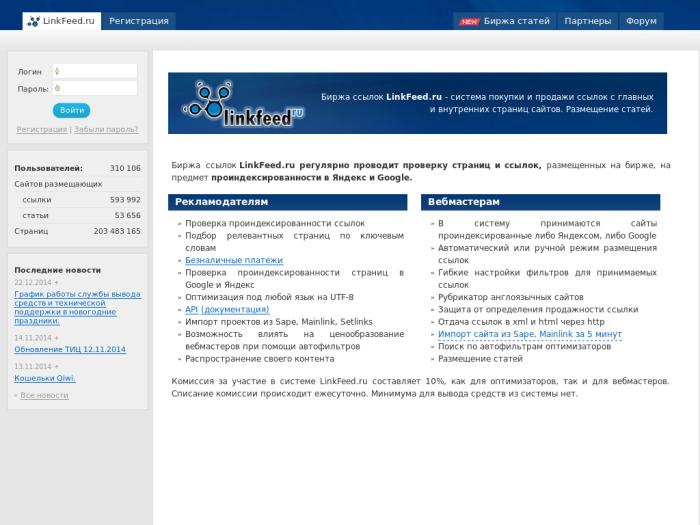Viewport: 700px width, 525px height.
Task: Click the news date 14.11.2014
Action: 33,338
